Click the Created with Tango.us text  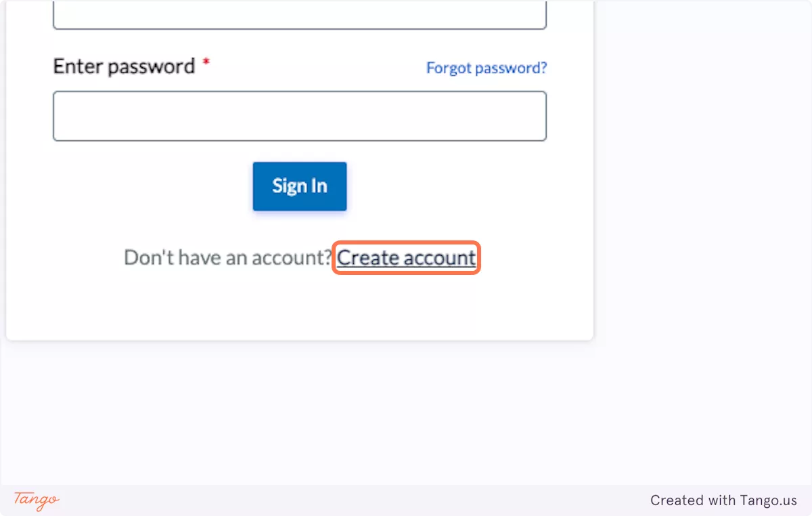point(723,500)
